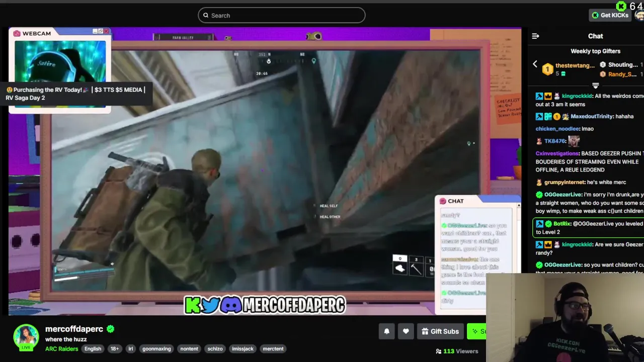Open grumpyinternet's chat username
644x362 pixels.
coord(564,183)
